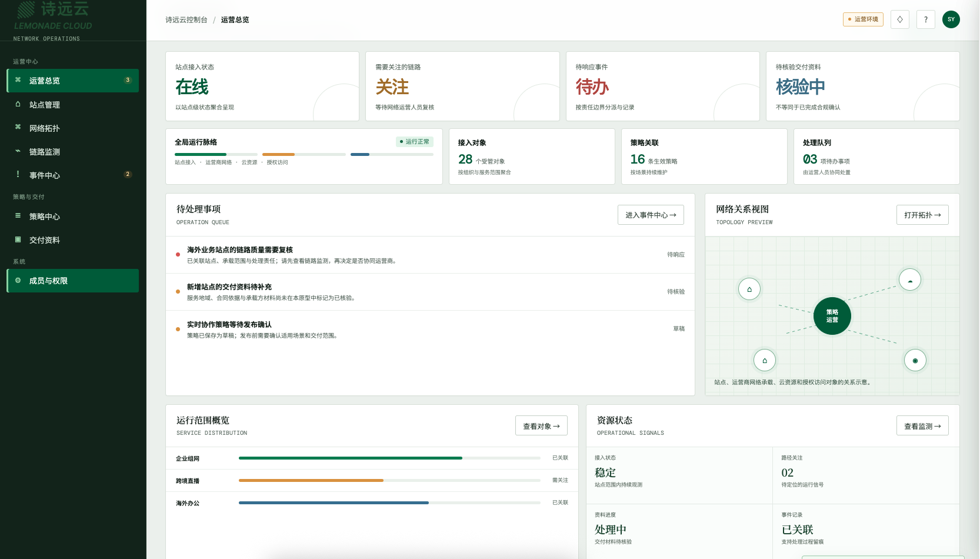Click the 网络拓扑 sidebar icon
Image resolution: width=980 pixels, height=559 pixels.
point(18,127)
